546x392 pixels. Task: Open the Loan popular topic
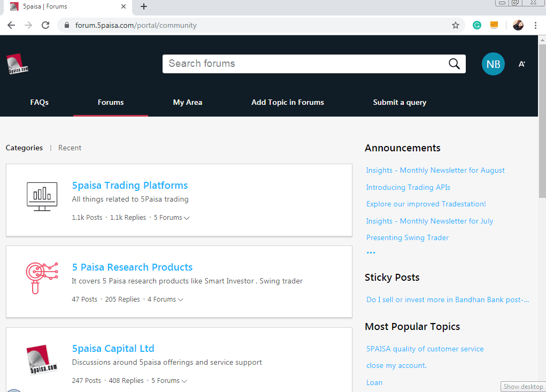(x=374, y=382)
